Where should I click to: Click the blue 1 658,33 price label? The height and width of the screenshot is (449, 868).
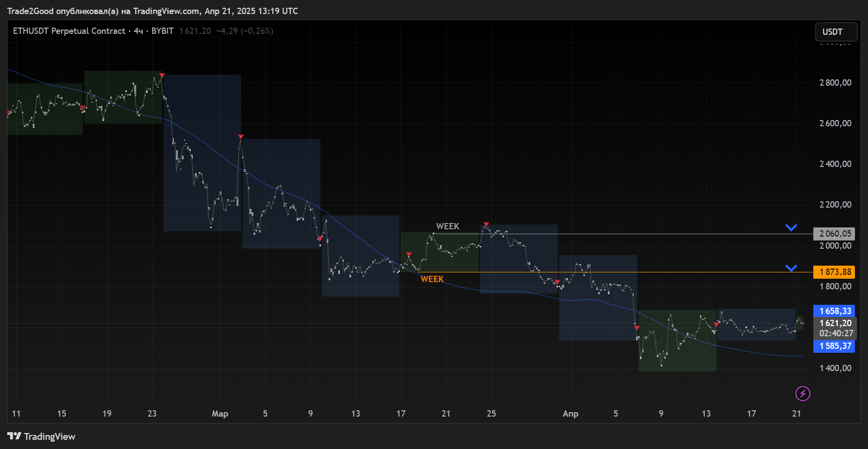click(835, 311)
